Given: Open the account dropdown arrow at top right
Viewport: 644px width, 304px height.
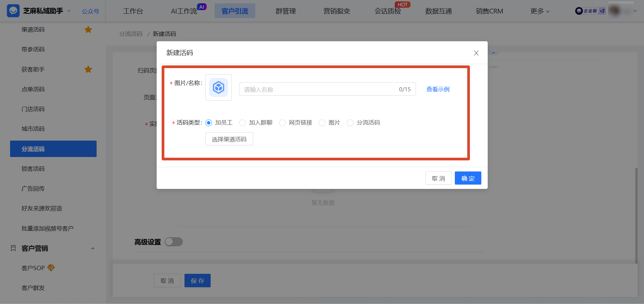Looking at the screenshot, I should point(635,11).
